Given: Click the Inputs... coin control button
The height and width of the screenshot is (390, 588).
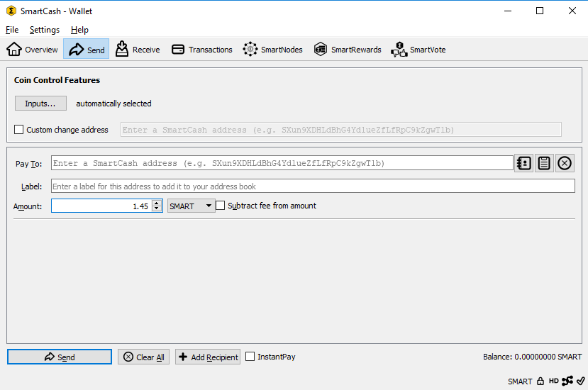Looking at the screenshot, I should click(40, 104).
